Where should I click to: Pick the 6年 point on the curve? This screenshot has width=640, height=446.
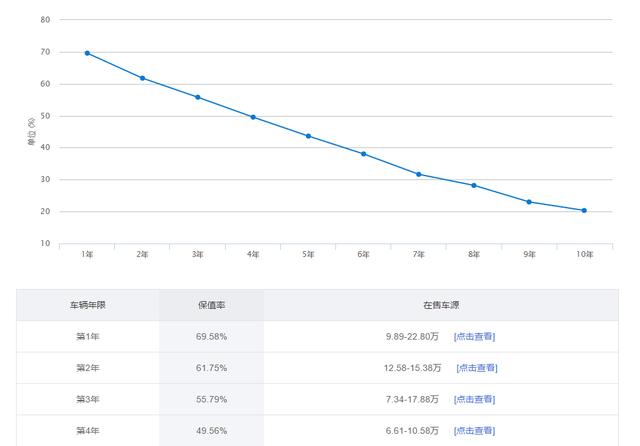(x=364, y=154)
